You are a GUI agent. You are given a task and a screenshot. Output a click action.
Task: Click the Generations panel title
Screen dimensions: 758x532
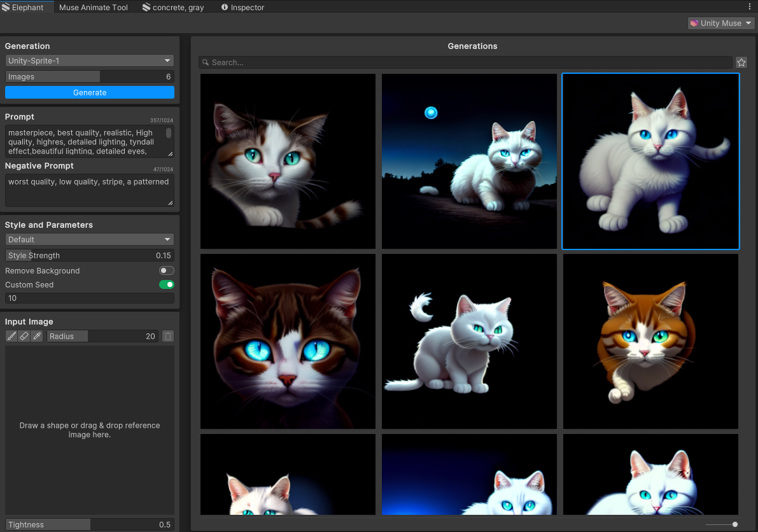pyautogui.click(x=472, y=46)
